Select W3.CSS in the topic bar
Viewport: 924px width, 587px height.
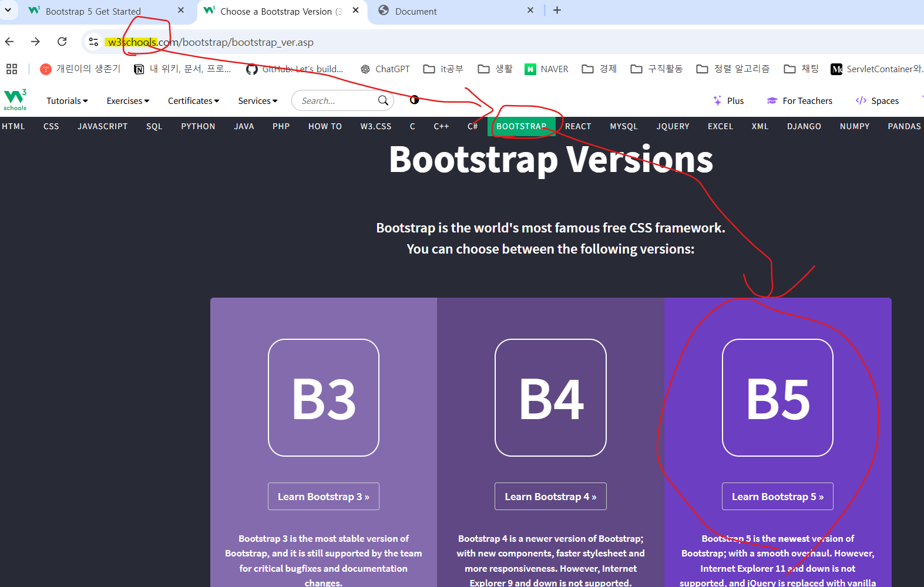[376, 126]
